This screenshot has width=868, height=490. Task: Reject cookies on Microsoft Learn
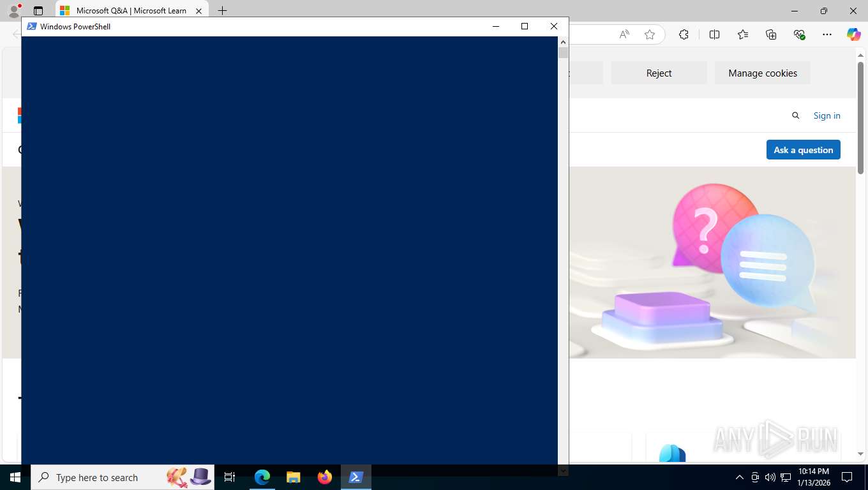point(659,73)
